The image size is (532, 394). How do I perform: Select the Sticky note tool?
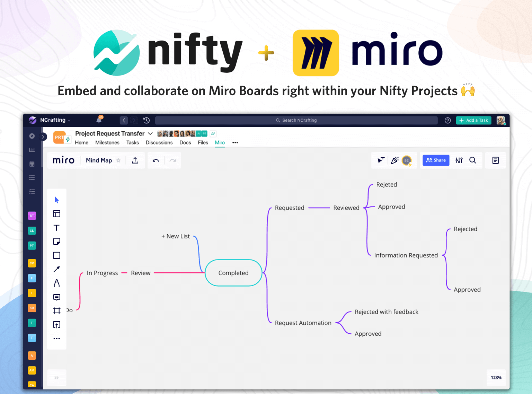pos(56,242)
